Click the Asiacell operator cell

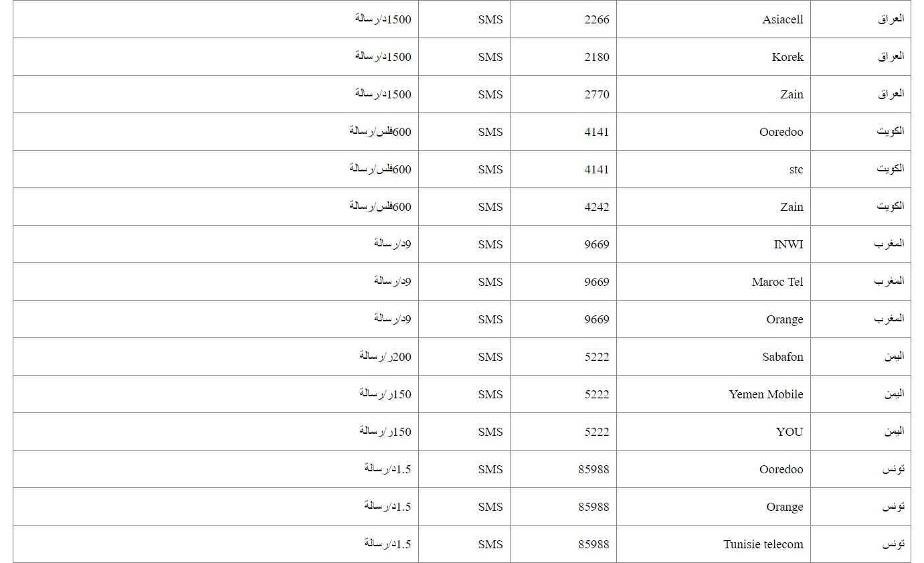(x=782, y=19)
